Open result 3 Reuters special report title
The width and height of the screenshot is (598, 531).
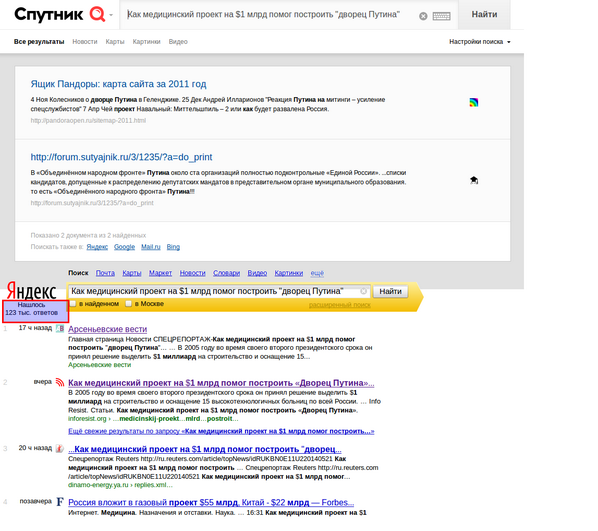[205, 449]
